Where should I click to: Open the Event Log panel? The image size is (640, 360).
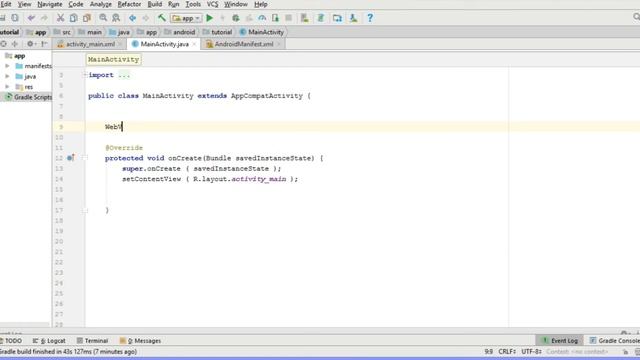(x=560, y=340)
